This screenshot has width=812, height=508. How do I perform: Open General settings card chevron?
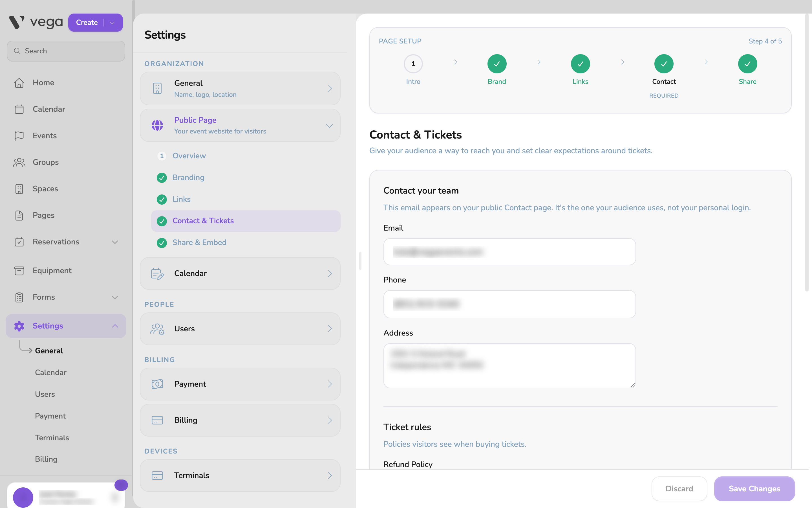point(330,88)
